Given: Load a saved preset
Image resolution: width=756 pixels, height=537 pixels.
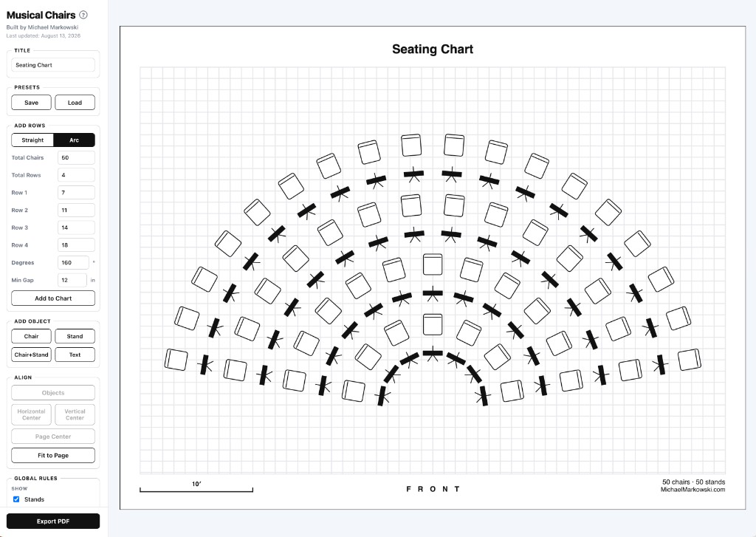Looking at the screenshot, I should click(75, 102).
